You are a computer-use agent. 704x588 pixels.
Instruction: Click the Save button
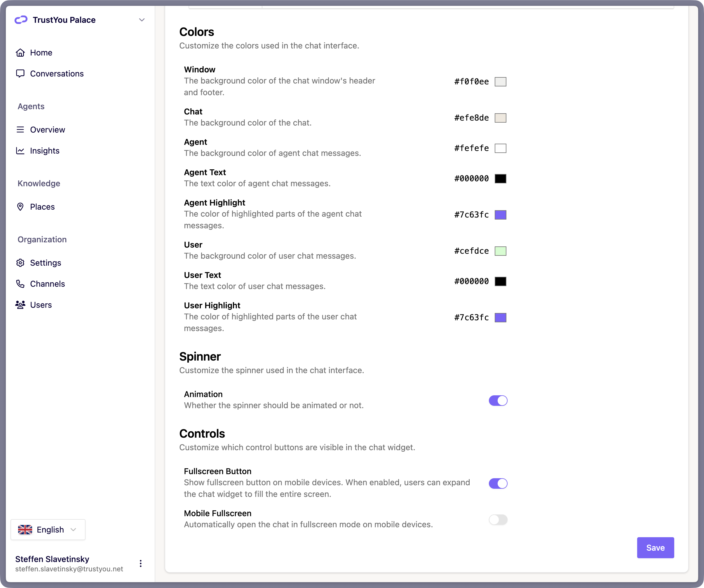pos(655,547)
